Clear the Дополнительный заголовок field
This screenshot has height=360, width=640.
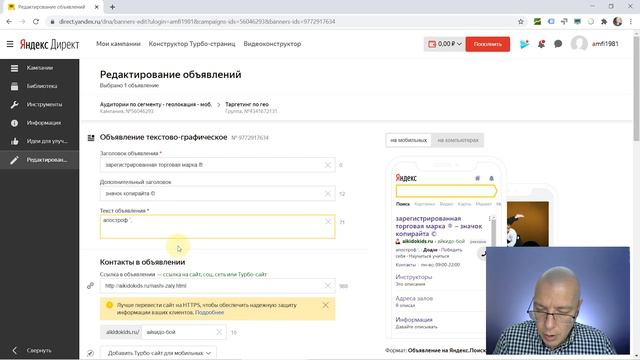328,193
